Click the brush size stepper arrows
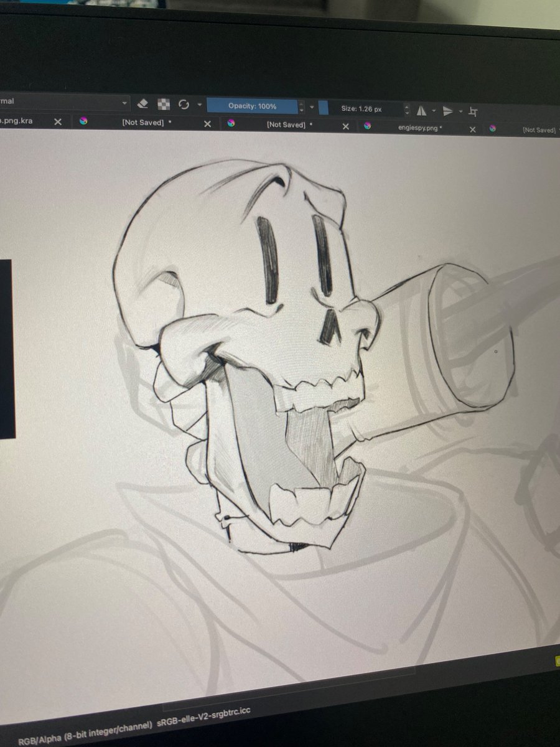Screen dimensions: 560x747 pyautogui.click(x=407, y=110)
